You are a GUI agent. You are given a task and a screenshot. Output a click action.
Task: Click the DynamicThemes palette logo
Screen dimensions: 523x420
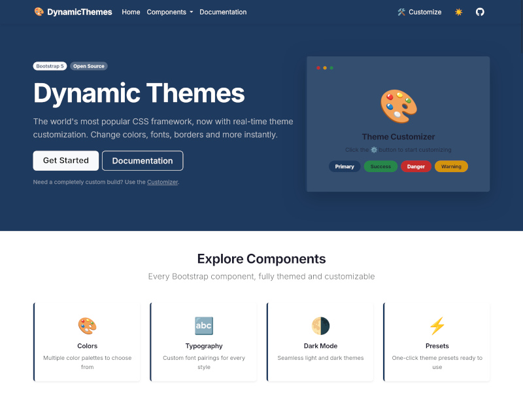38,12
